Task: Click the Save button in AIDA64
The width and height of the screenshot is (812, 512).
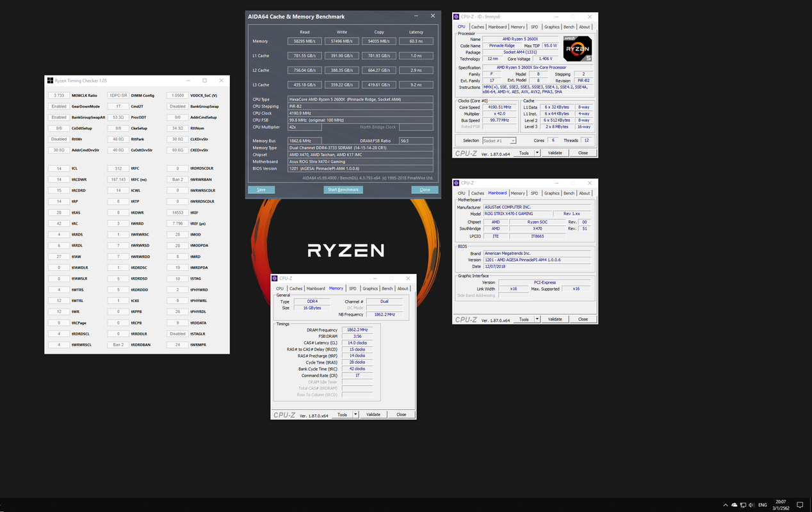Action: (x=261, y=189)
